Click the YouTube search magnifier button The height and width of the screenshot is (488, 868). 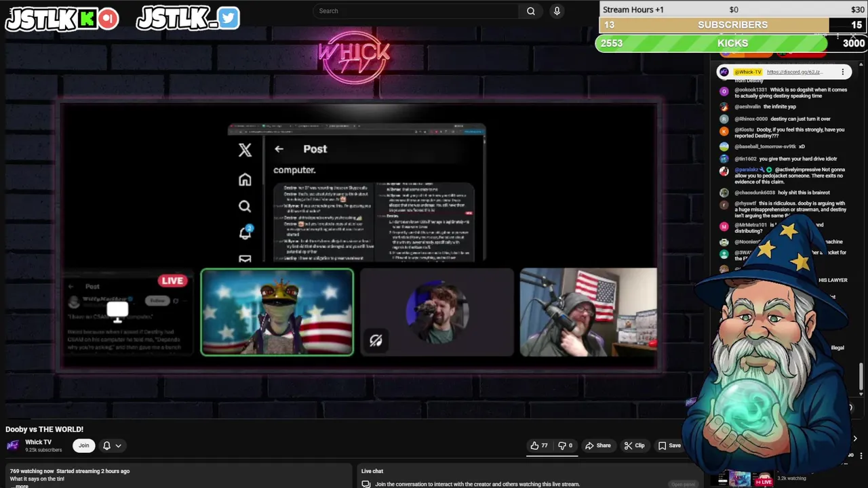coord(531,11)
